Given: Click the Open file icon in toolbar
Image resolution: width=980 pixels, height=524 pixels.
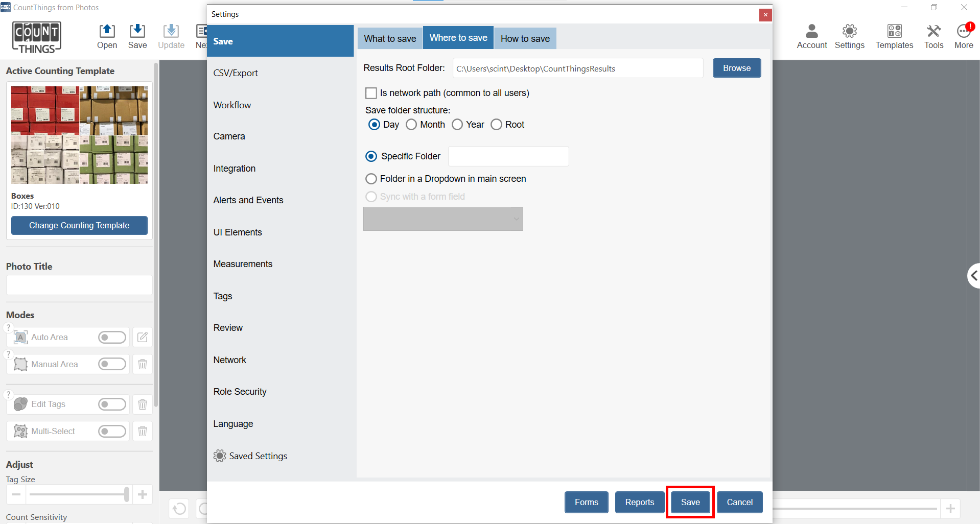Looking at the screenshot, I should point(107,36).
